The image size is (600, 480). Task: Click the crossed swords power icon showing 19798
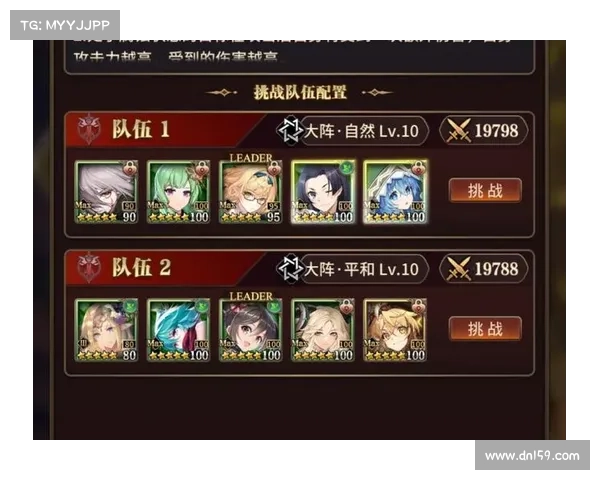tap(458, 131)
